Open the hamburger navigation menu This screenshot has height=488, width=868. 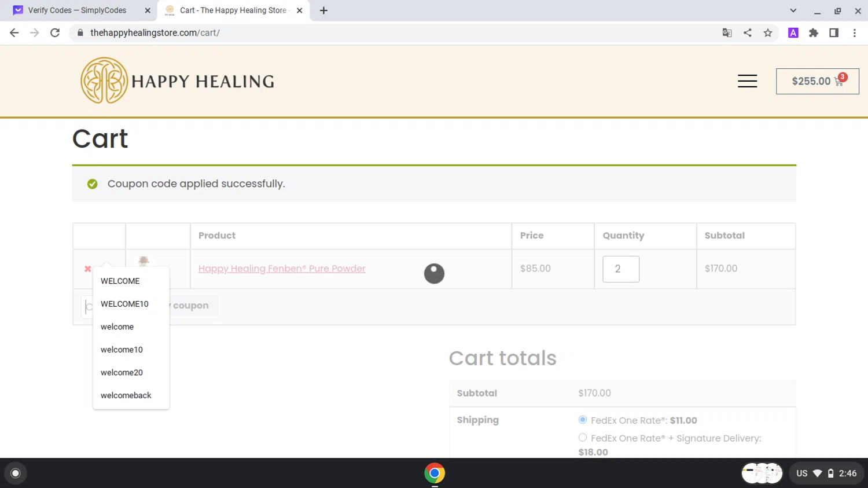747,81
